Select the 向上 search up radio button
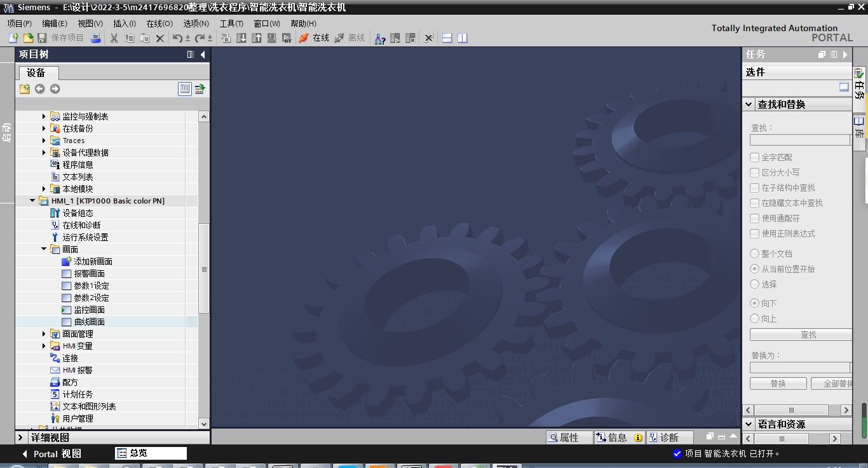The width and height of the screenshot is (868, 468). 755,319
